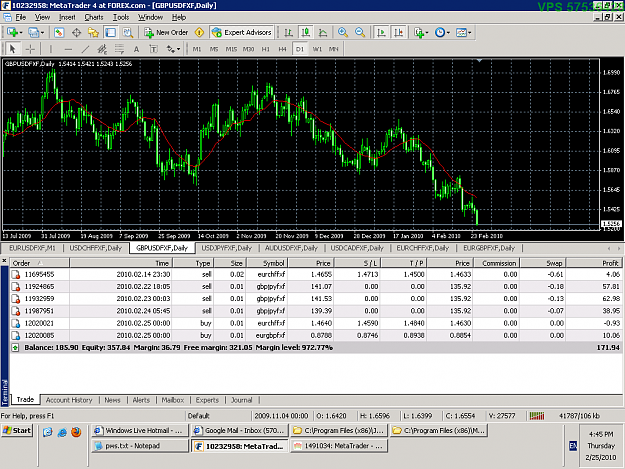This screenshot has height=469, width=625.
Task: Sort orders by Symbol column header
Action: tap(267, 263)
